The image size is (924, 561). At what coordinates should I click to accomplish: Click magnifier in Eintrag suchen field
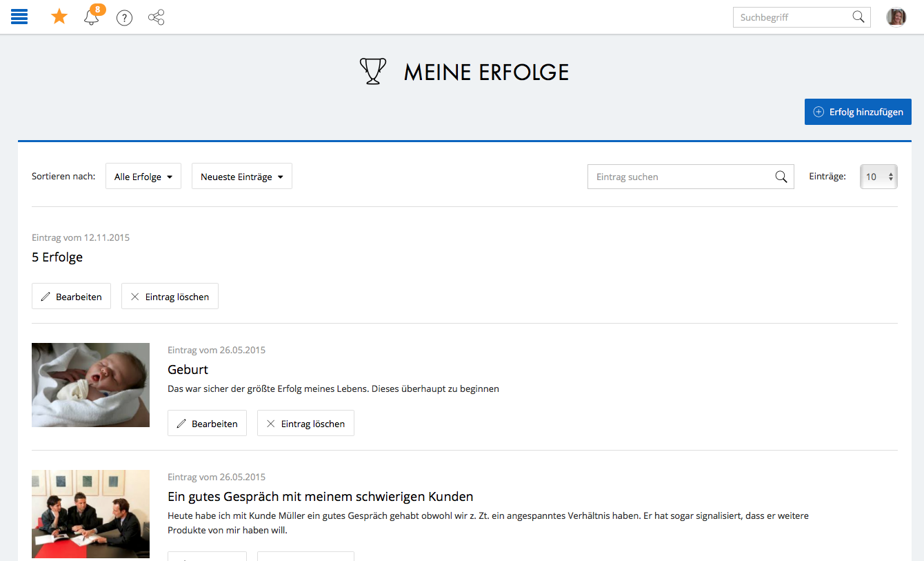[x=781, y=177]
